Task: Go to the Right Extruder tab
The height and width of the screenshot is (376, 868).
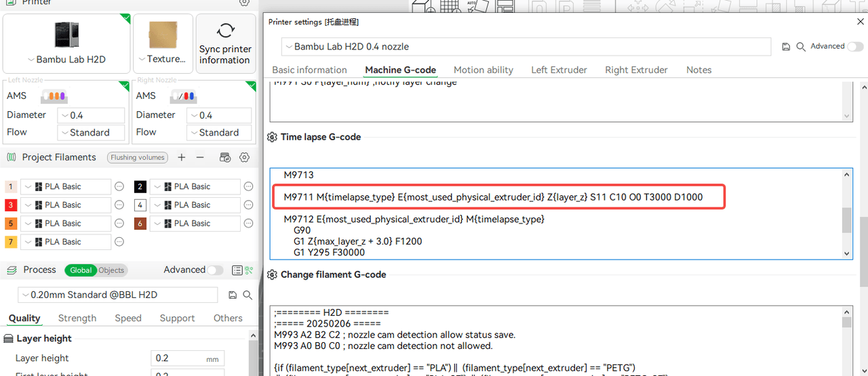Action: tap(636, 70)
